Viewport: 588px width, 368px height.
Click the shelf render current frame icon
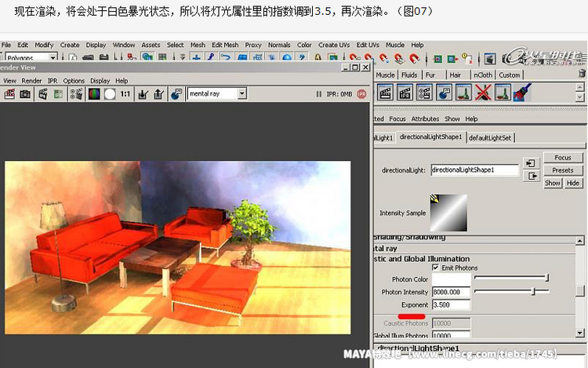(385, 93)
